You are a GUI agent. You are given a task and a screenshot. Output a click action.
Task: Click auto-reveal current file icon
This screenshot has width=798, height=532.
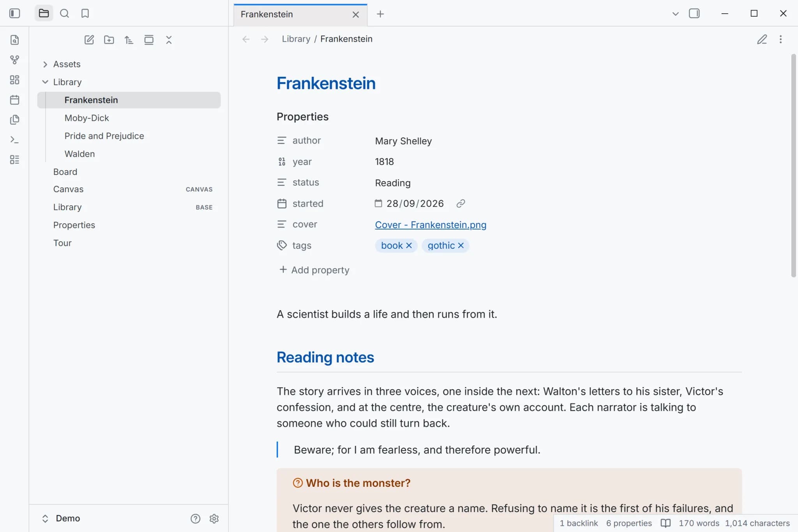[149, 40]
